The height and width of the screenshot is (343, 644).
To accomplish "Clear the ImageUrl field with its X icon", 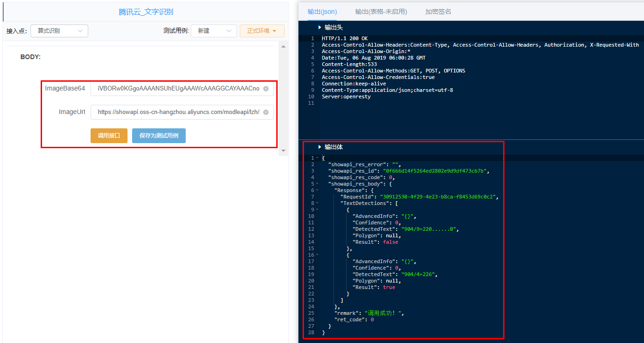I will (266, 112).
